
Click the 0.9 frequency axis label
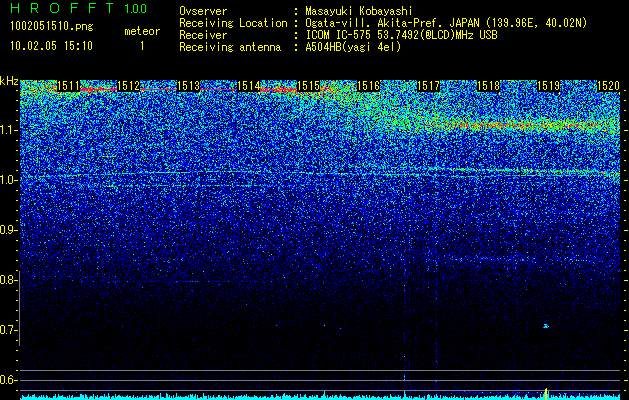point(9,230)
